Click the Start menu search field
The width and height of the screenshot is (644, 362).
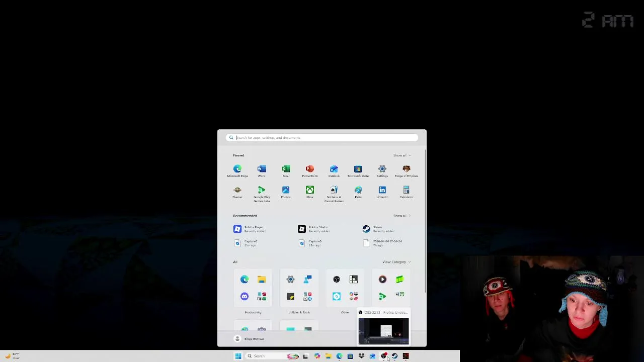(322, 137)
